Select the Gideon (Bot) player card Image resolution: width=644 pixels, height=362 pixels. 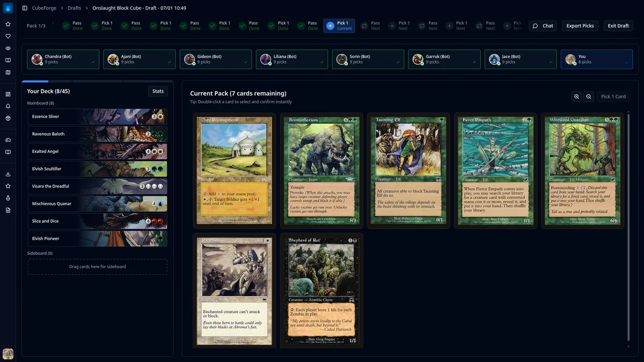216,60
